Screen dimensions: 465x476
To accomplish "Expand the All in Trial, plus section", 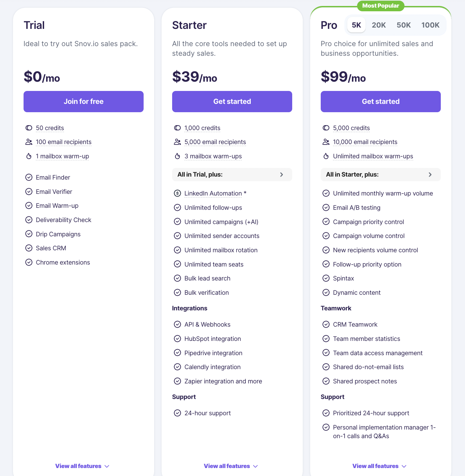I will point(232,174).
